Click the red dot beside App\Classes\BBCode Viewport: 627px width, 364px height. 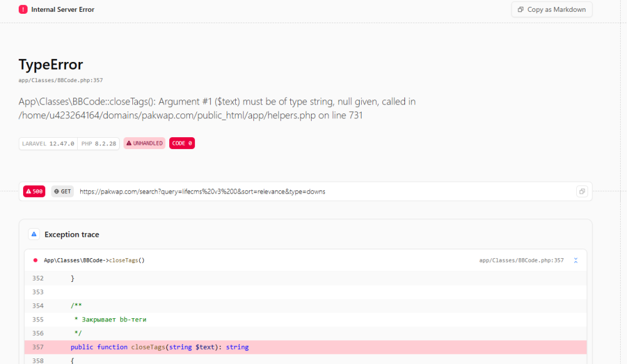[x=35, y=260]
